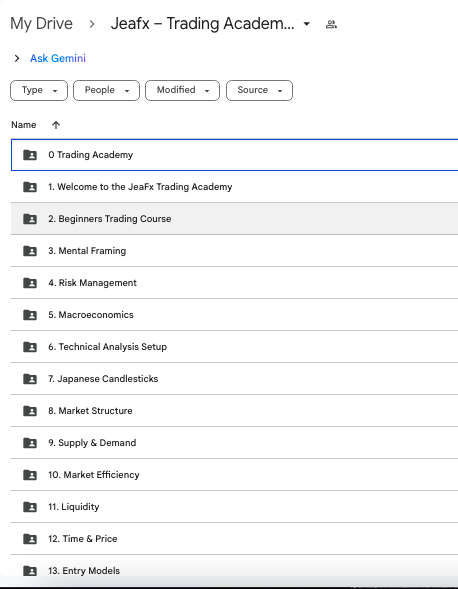Expand the Ask Gemini chevron
The height and width of the screenshot is (589, 458).
point(17,59)
